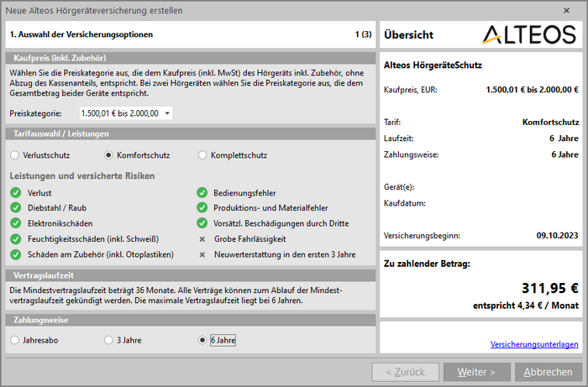Proceed with the Weiter button

[x=475, y=372]
